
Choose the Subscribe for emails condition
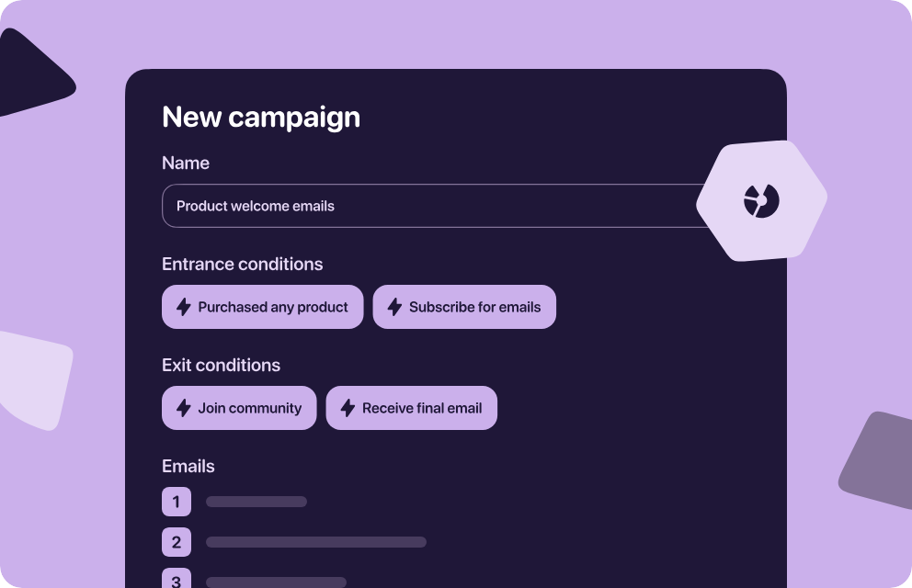pyautogui.click(x=464, y=307)
